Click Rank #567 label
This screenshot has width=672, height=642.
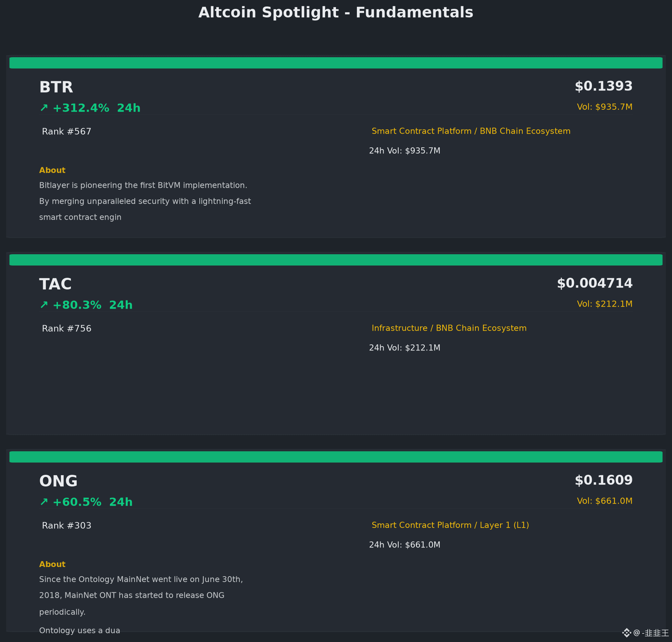coord(66,132)
